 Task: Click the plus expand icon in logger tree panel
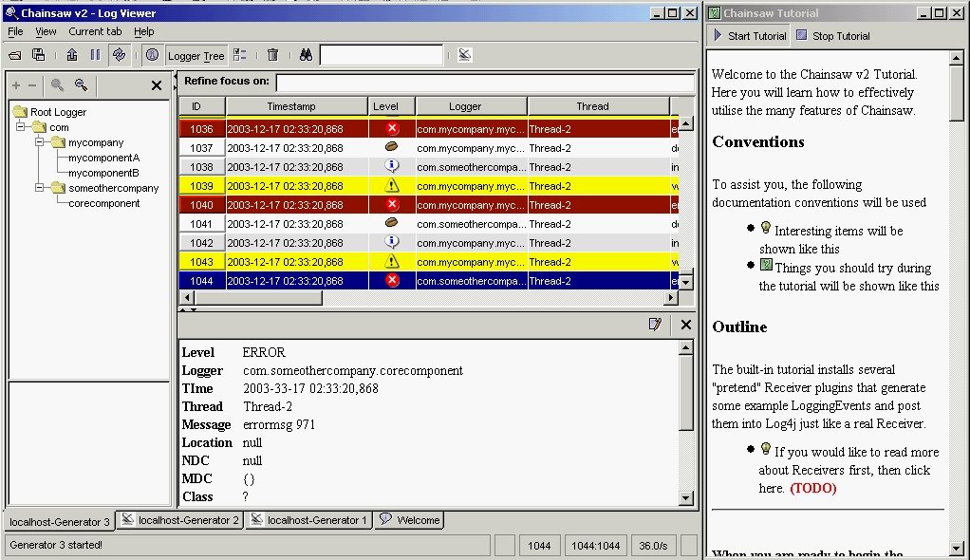[16, 85]
